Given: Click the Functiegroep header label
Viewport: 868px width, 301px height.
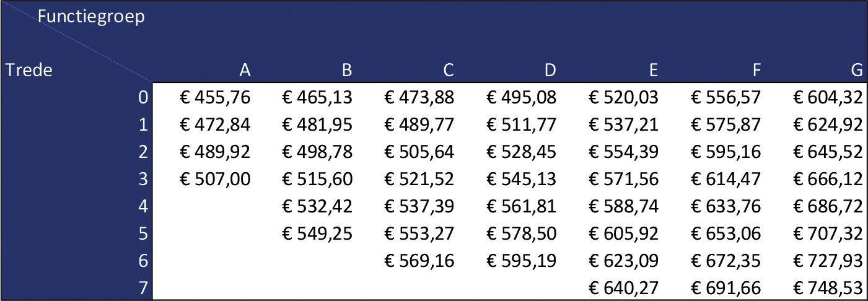Looking at the screenshot, I should [x=91, y=17].
